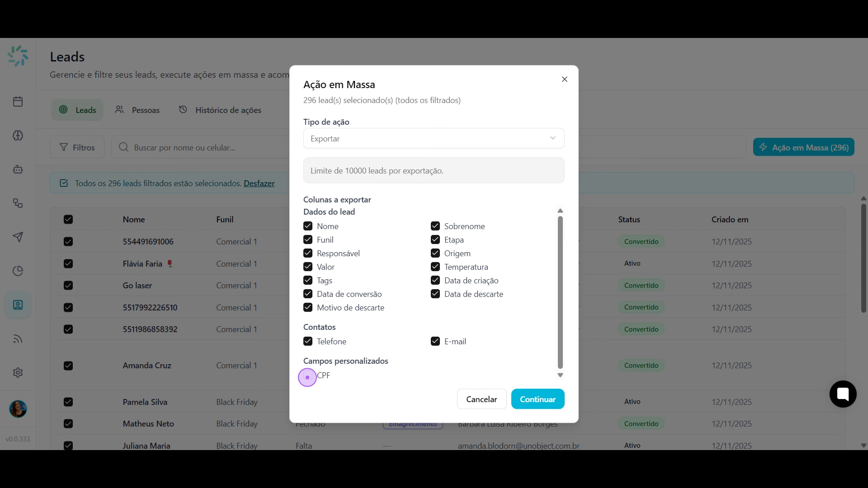Screen dimensions: 868x488
Task: Click the Desfazer link
Action: tap(259, 183)
